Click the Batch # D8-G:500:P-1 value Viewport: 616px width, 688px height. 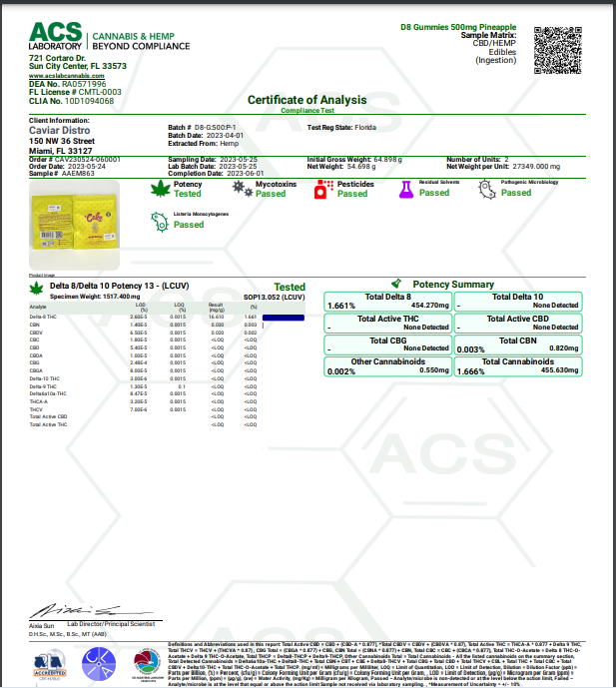coord(215,128)
